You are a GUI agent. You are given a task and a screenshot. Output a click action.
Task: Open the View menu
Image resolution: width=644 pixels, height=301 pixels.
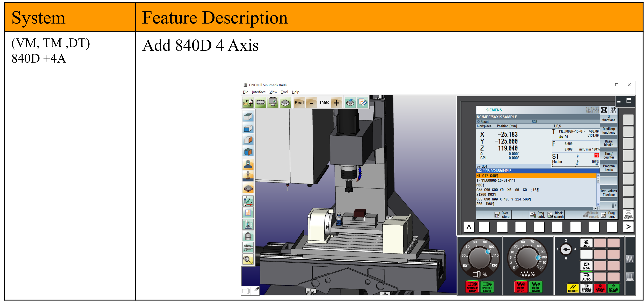pos(273,92)
